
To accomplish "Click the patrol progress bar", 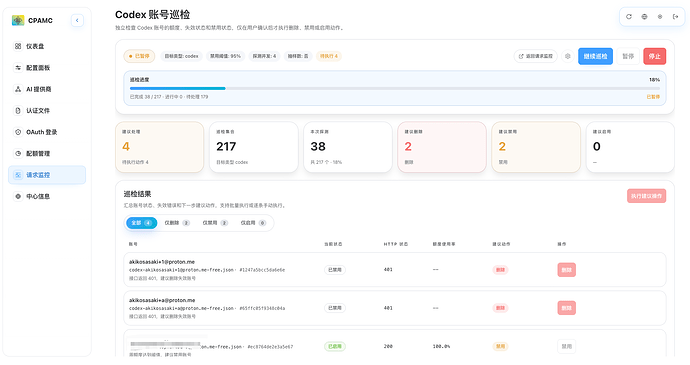I will 395,88.
